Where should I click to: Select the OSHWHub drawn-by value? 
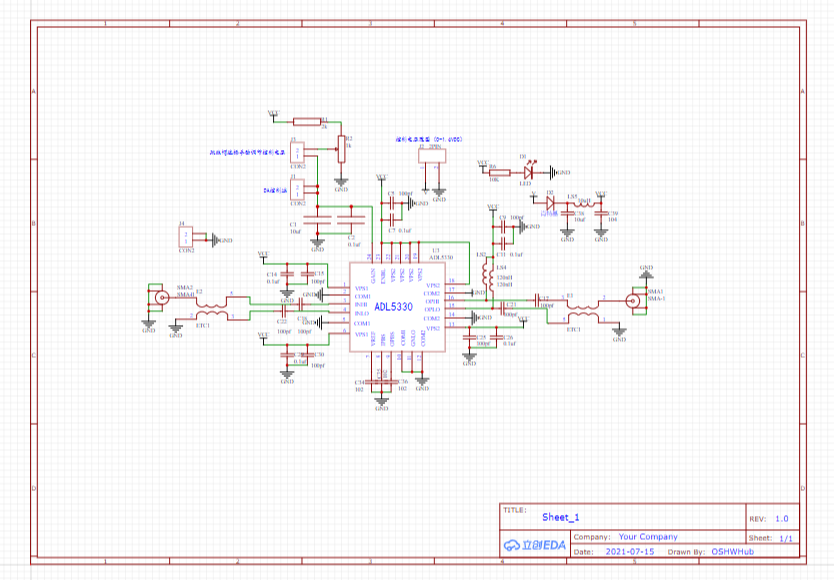[732, 552]
